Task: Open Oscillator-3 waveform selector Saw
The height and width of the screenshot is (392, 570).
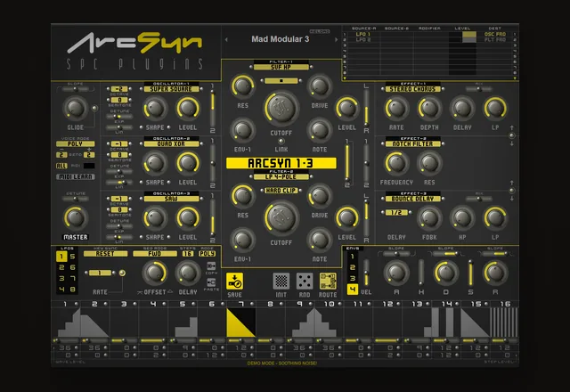Action: coord(171,199)
